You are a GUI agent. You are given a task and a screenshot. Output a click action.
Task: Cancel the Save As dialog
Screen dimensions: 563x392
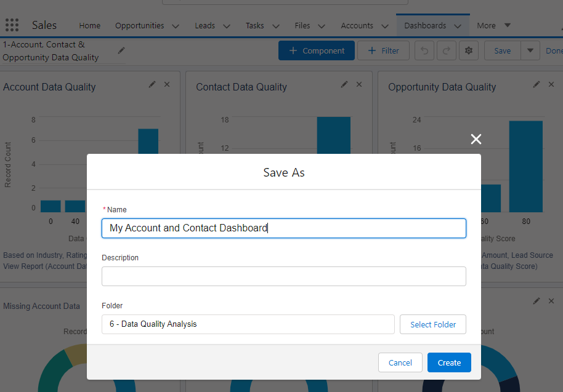tap(400, 362)
